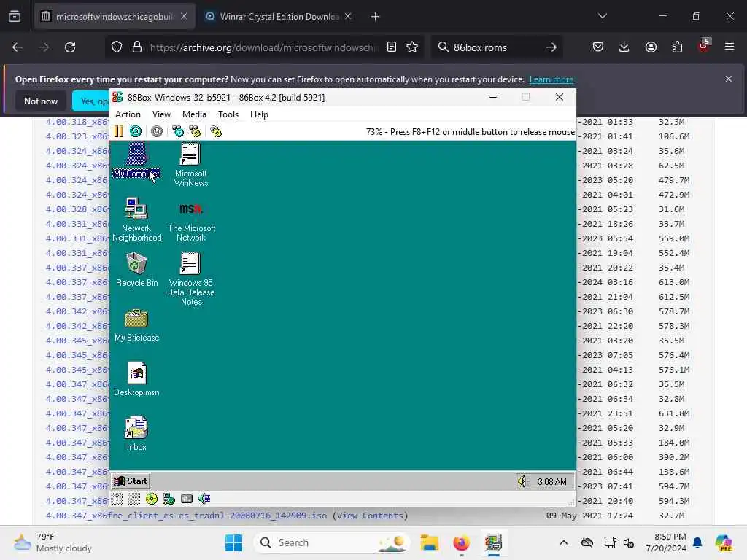
Task: Click the 4.00.318_x86 file link
Action: [x=77, y=122]
